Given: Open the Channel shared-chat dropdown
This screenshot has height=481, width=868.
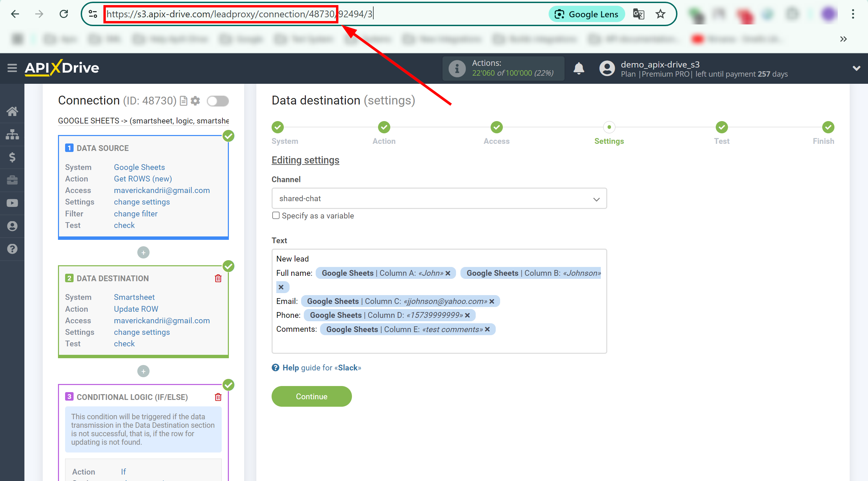Looking at the screenshot, I should 439,198.
